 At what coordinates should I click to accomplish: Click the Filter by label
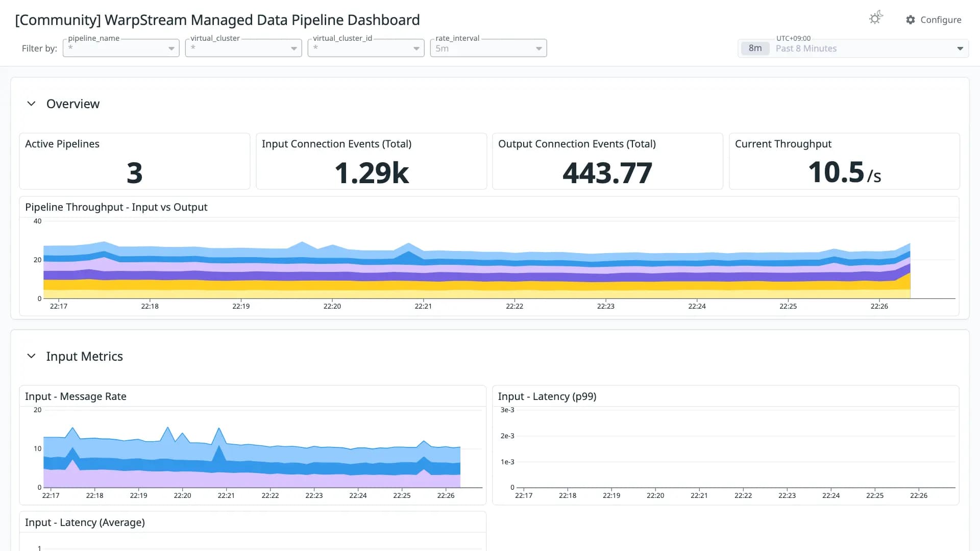click(x=39, y=48)
